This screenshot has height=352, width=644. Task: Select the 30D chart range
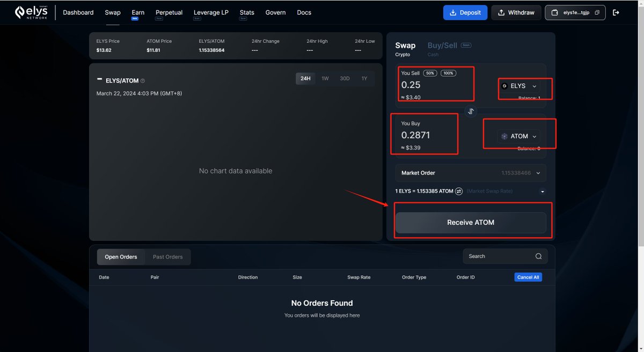click(x=345, y=78)
